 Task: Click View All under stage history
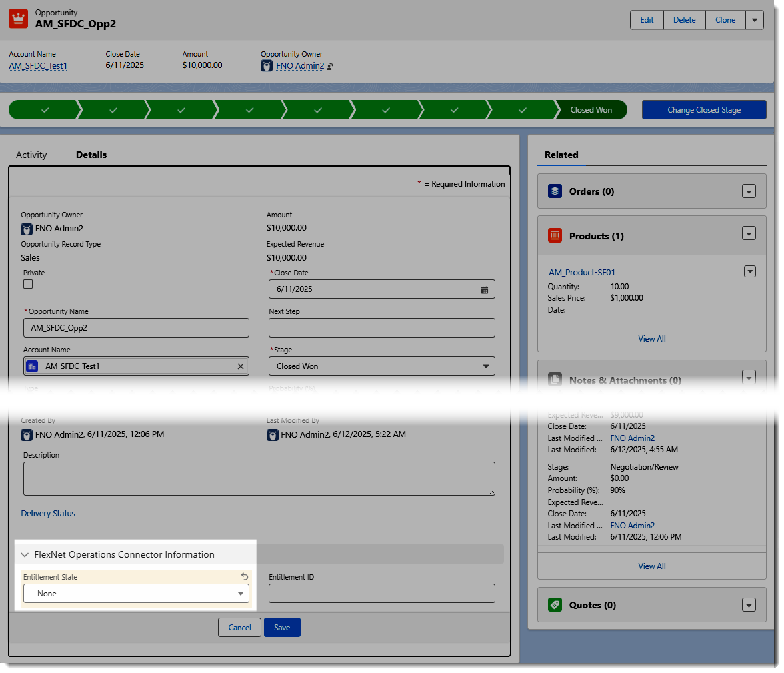pos(652,566)
